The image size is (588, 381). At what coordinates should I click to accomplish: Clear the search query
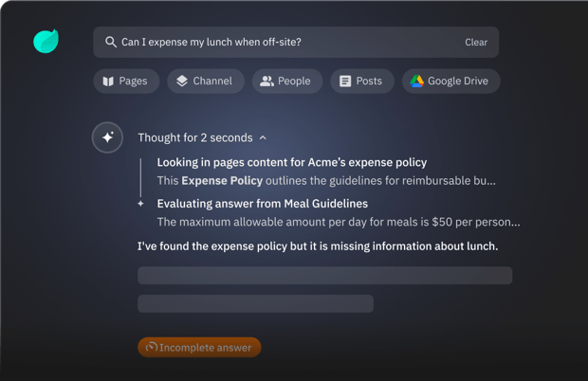tap(476, 42)
